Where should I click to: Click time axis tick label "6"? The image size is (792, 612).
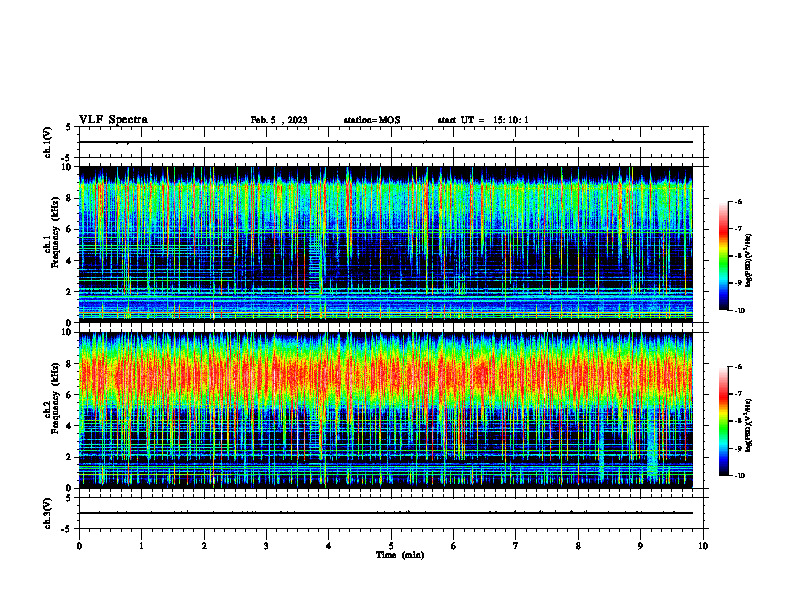454,546
